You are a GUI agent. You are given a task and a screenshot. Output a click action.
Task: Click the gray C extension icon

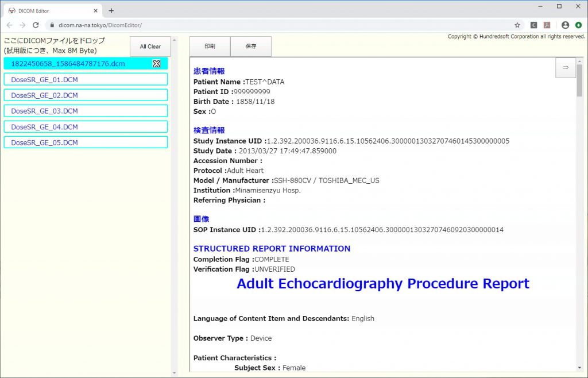(x=534, y=25)
